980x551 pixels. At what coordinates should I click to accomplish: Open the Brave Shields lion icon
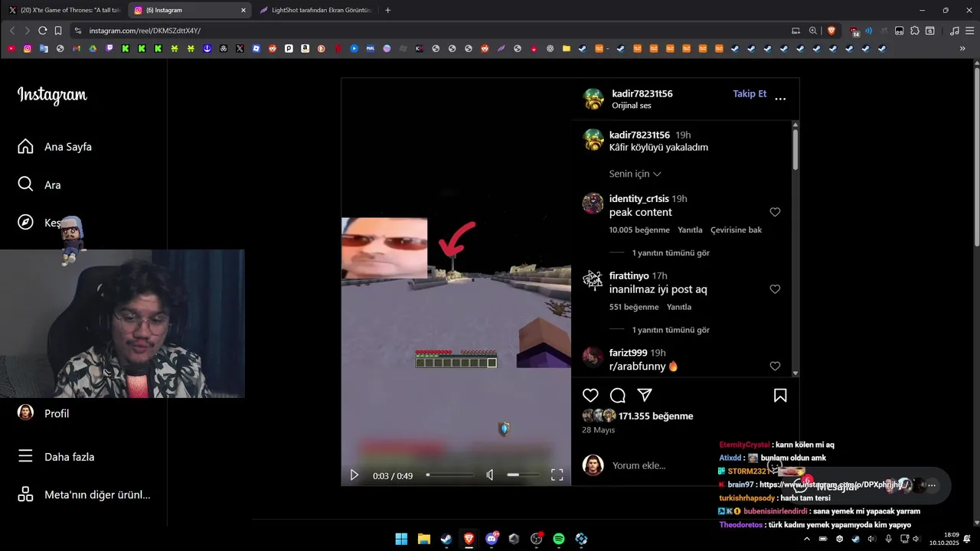[831, 31]
